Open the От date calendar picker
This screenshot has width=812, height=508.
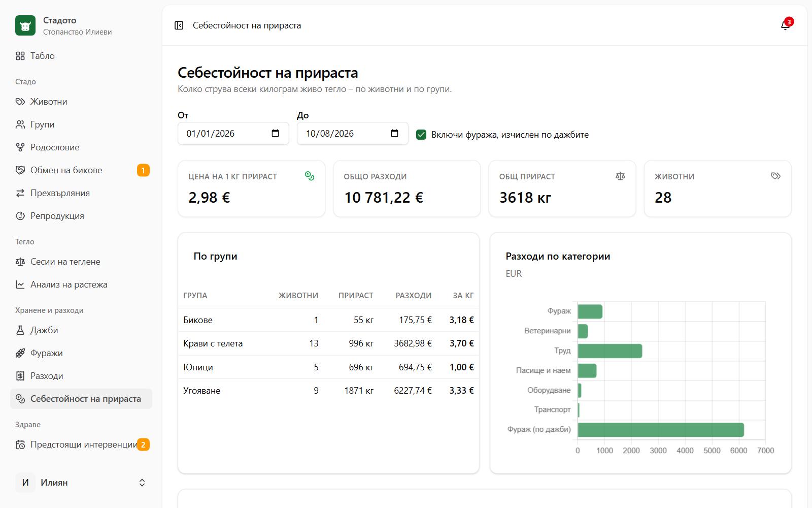point(276,134)
